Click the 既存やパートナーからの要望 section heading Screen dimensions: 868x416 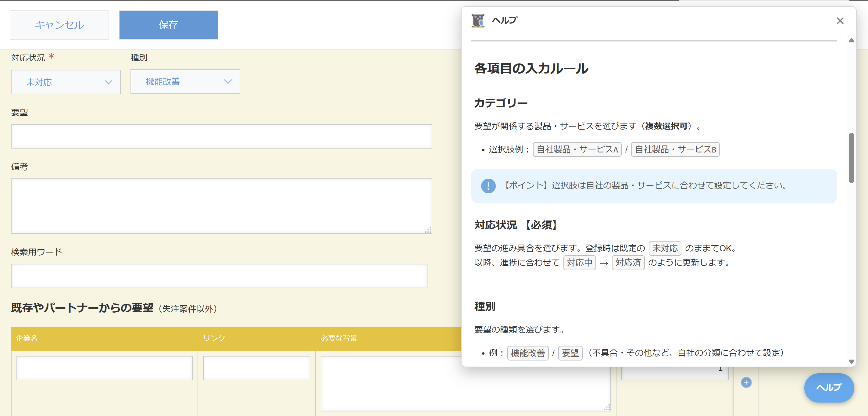[82, 308]
